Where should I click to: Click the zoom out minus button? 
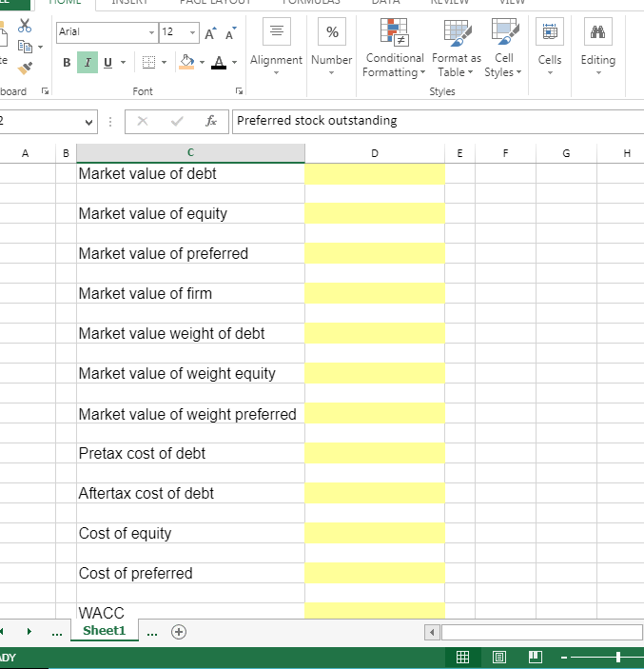pyautogui.click(x=564, y=658)
